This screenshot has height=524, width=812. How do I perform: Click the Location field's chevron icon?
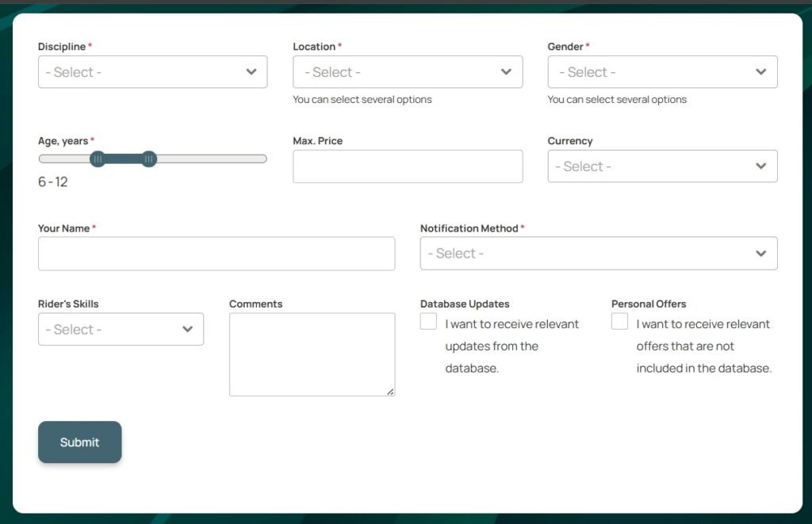click(506, 72)
